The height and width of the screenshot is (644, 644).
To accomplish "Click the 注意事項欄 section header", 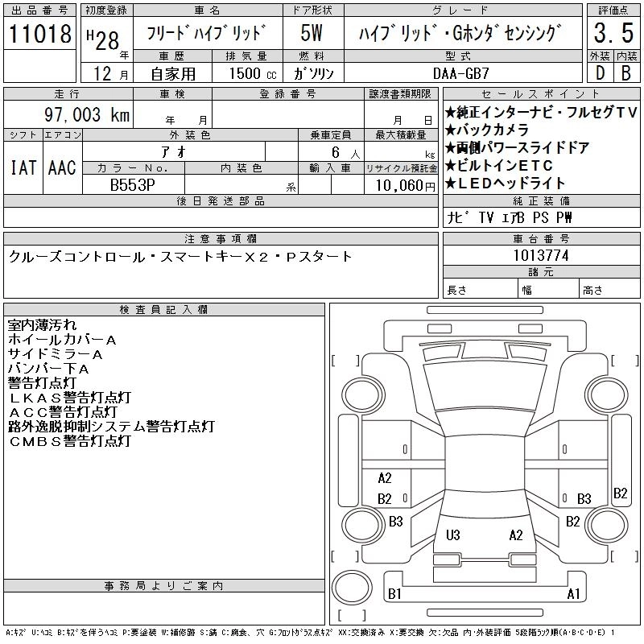I will tap(220, 239).
